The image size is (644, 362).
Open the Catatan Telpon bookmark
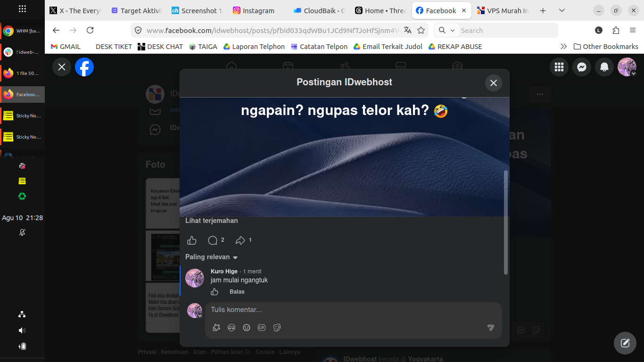click(319, 47)
